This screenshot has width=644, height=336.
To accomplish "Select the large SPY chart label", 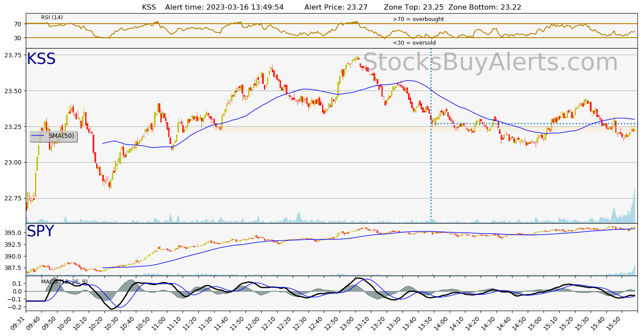I will tap(40, 231).
